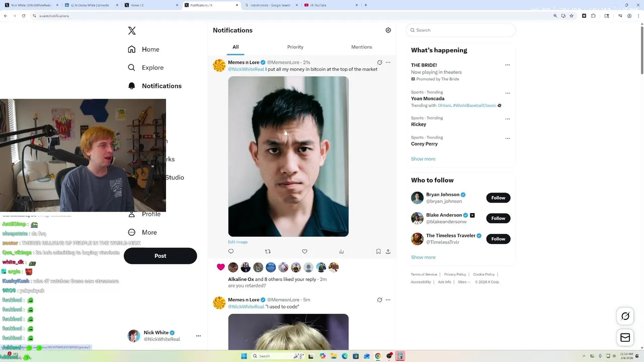The width and height of the screenshot is (644, 362).
Task: Open a new browser tab
Action: pyautogui.click(x=365, y=5)
